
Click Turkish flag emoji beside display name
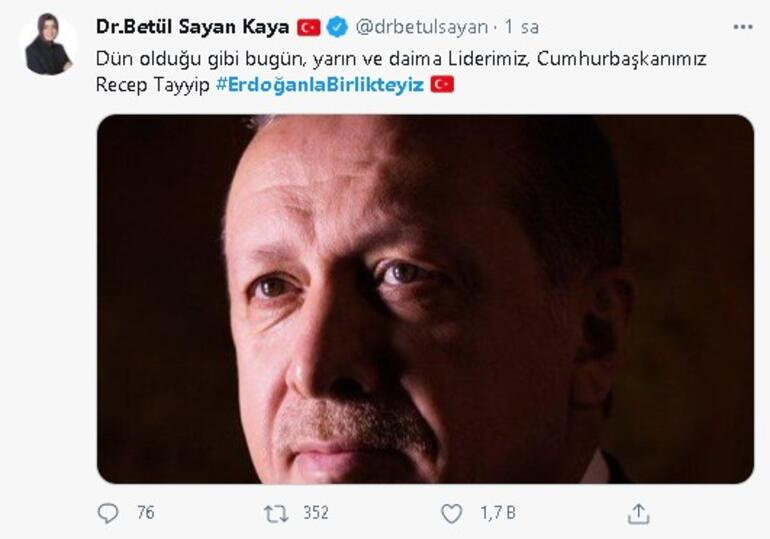coord(308,27)
